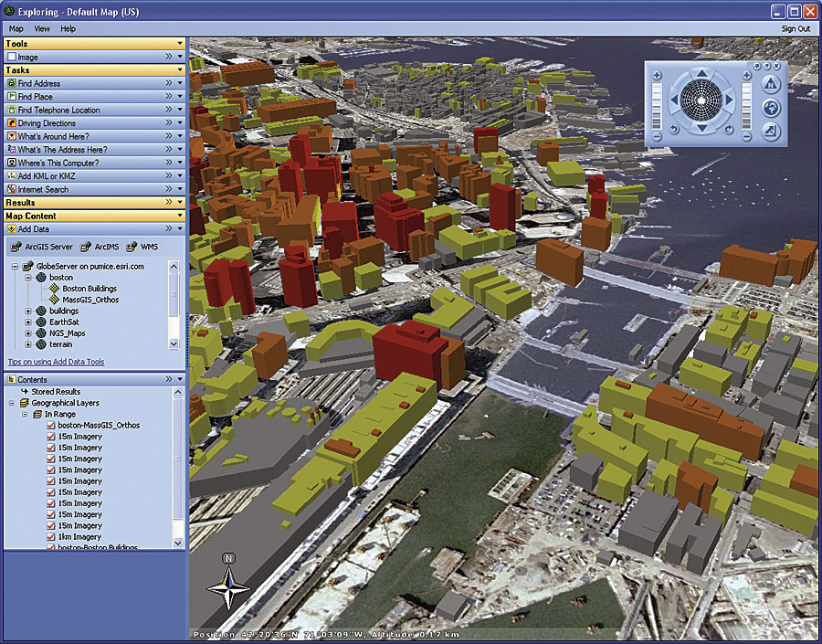Click the Internet Search task icon

click(12, 189)
